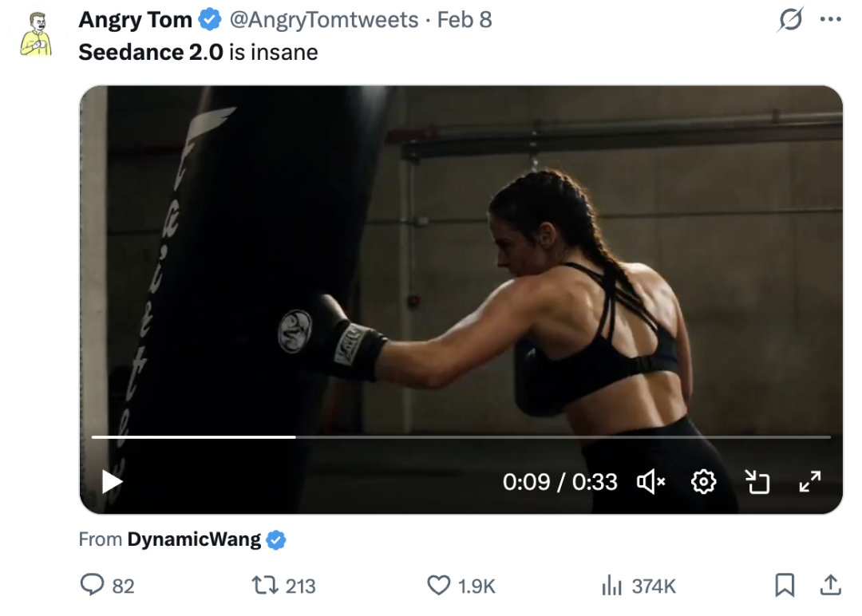
Task: Click Angry Tom's blue verified badge
Action: [x=210, y=20]
